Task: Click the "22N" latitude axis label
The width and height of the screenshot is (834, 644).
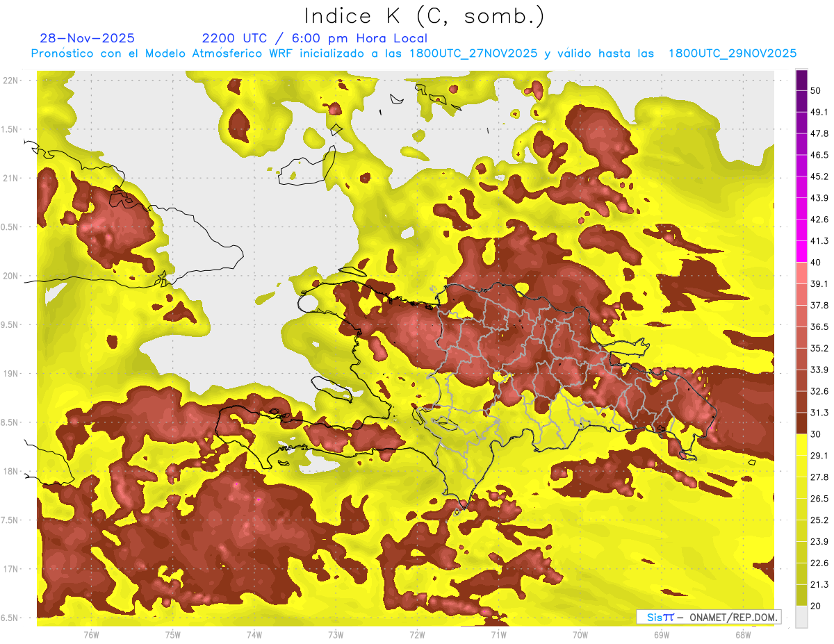Action: click(x=11, y=81)
